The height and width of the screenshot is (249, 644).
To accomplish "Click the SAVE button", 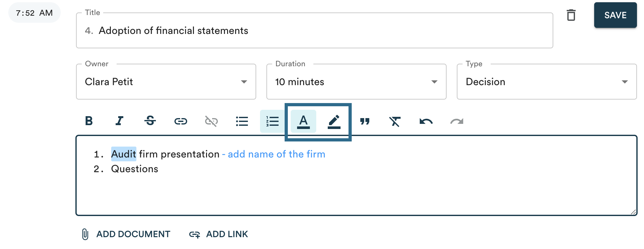I will coord(615,15).
